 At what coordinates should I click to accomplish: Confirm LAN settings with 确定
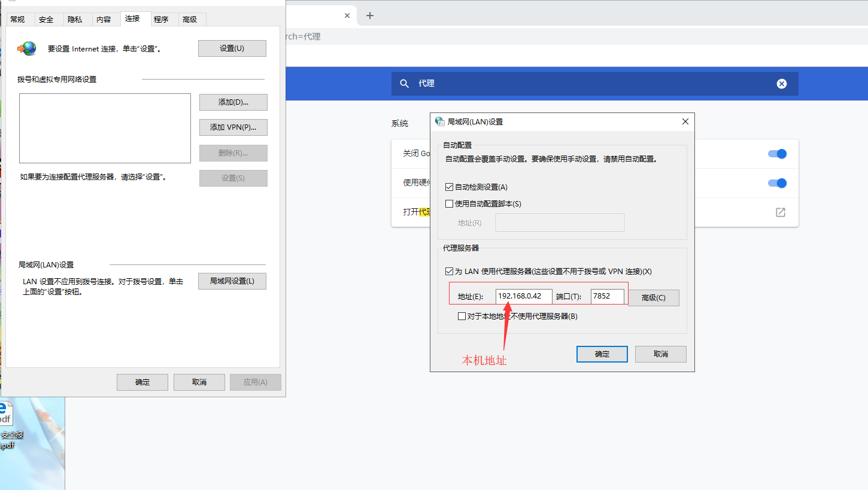602,354
